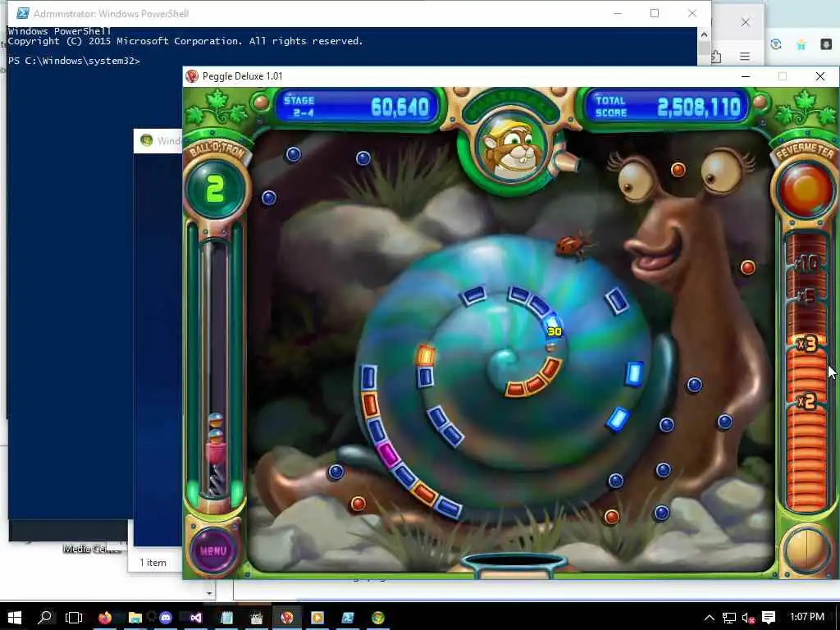The height and width of the screenshot is (630, 840).
Task: Click the x2 marker on Fevermeter
Action: click(806, 400)
